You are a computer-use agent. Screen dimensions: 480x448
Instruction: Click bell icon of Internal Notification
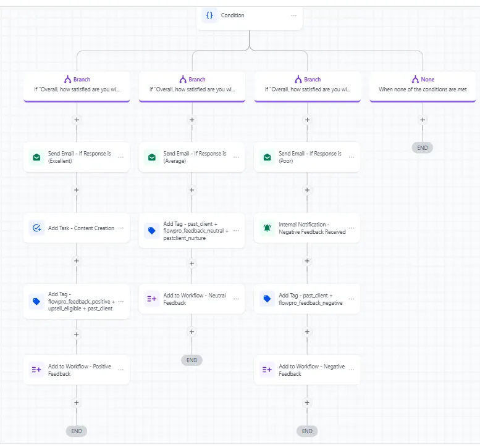pos(267,228)
